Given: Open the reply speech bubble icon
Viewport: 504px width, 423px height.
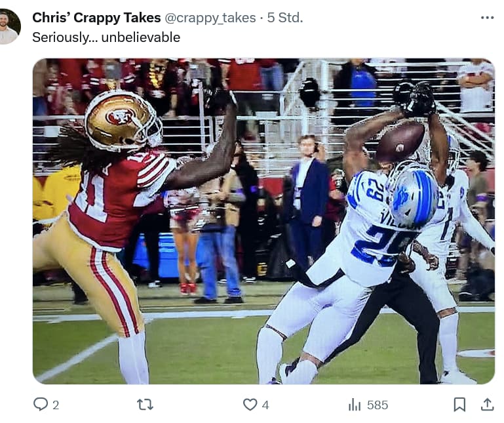Looking at the screenshot, I should coord(41,405).
